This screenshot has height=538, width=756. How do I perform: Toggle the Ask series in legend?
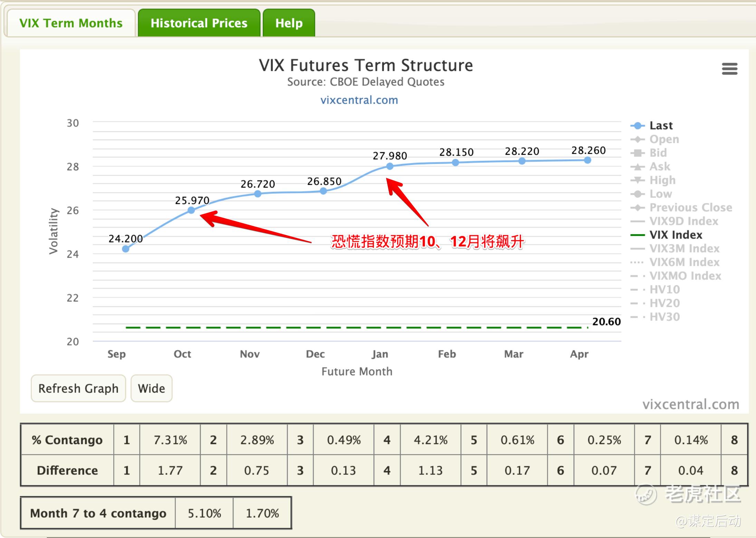pyautogui.click(x=650, y=166)
